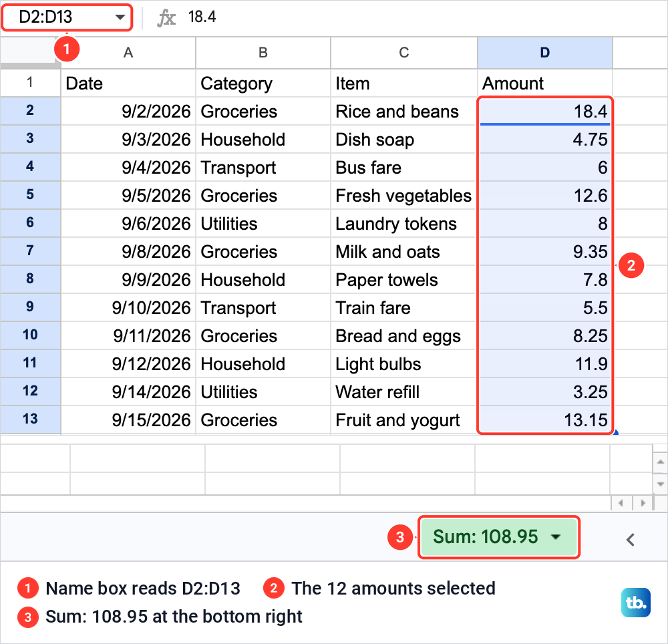Screen dimensions: 668x644
Task: Click the fx function icon
Action: (166, 18)
